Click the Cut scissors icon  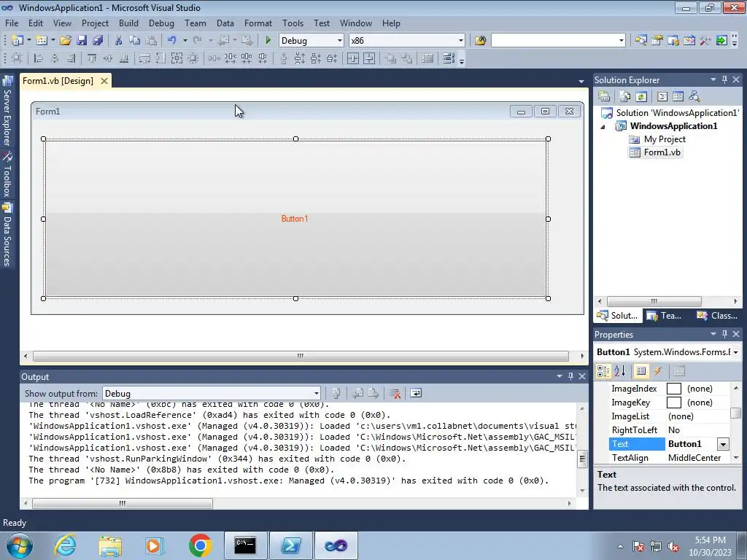coord(118,41)
